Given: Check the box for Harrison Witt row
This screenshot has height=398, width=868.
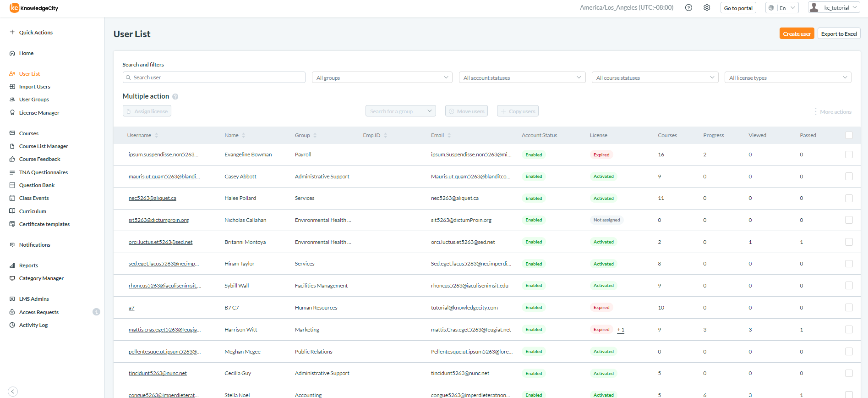Looking at the screenshot, I should (849, 330).
